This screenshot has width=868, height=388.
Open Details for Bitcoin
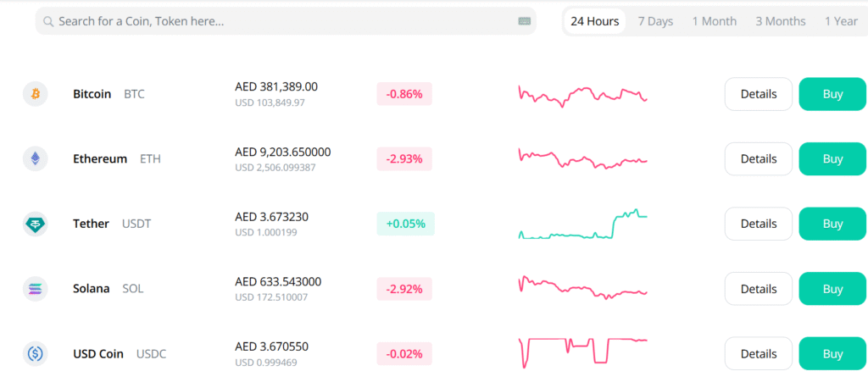click(x=759, y=94)
